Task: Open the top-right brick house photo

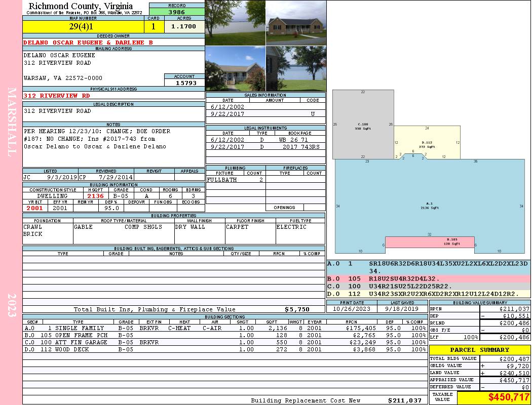Action: [x=296, y=23]
